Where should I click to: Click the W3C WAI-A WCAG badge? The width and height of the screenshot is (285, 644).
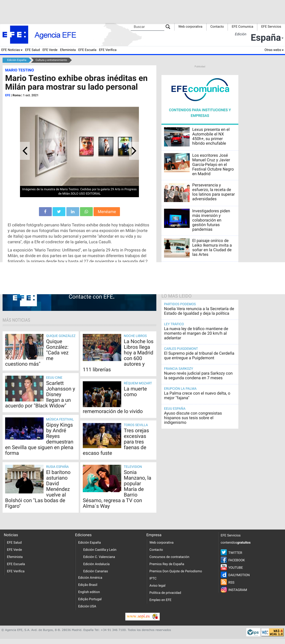coord(272,632)
